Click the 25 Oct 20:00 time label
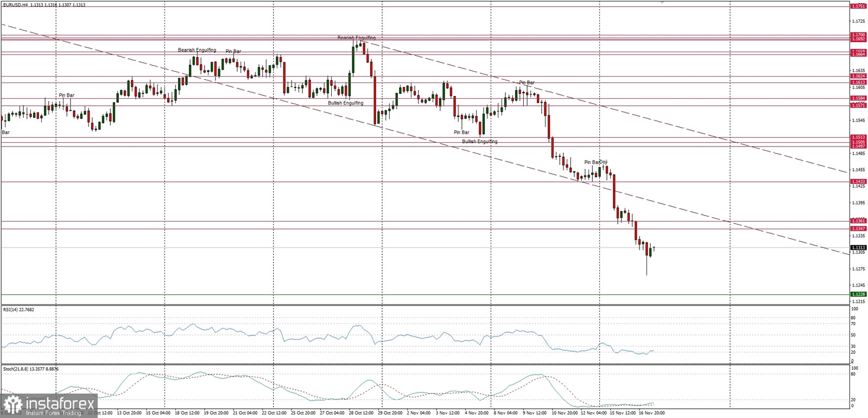Screen dimensions: 868x418 coord(303,413)
